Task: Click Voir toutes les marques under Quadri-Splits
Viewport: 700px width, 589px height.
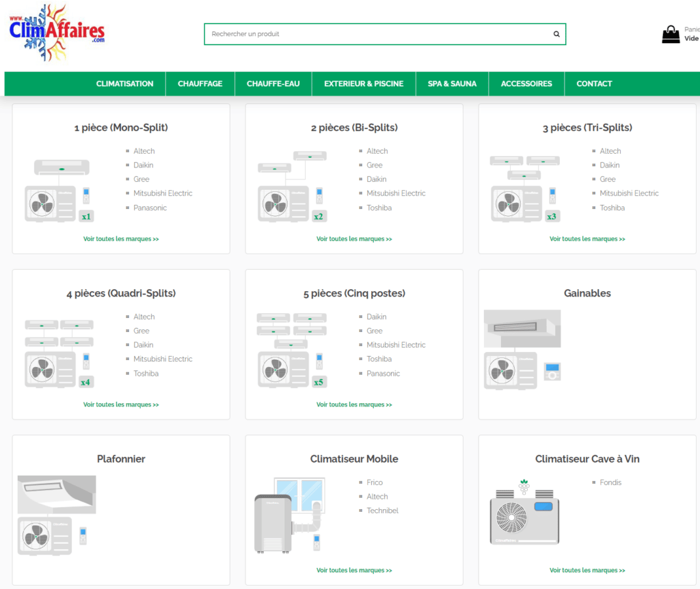Action: tap(121, 405)
